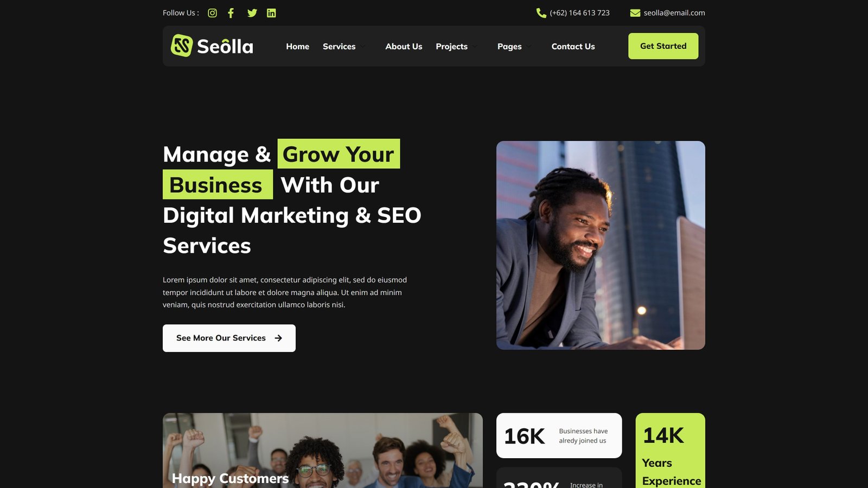This screenshot has height=488, width=868.
Task: Click the email envelope icon
Action: click(635, 13)
